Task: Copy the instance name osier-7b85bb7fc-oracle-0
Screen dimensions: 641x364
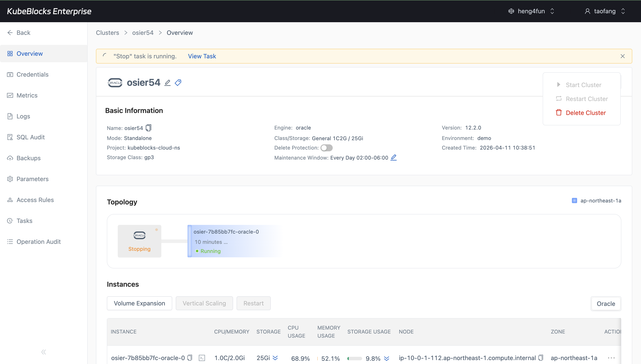Action: pos(190,358)
